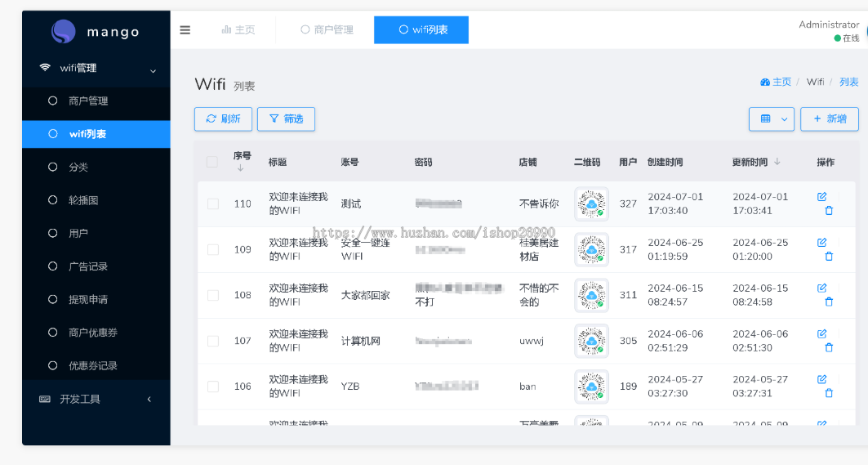Open wifi列表 in the sidebar

[96, 134]
